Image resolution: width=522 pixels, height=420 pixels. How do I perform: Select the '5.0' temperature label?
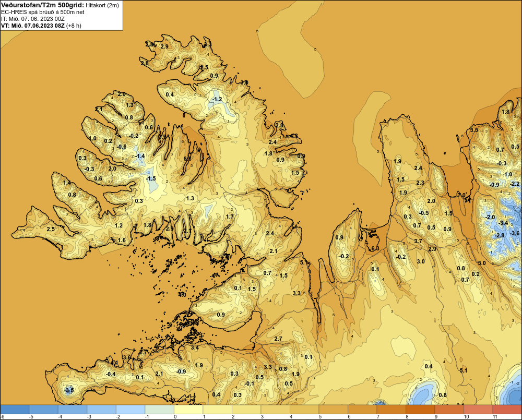(x=482, y=263)
